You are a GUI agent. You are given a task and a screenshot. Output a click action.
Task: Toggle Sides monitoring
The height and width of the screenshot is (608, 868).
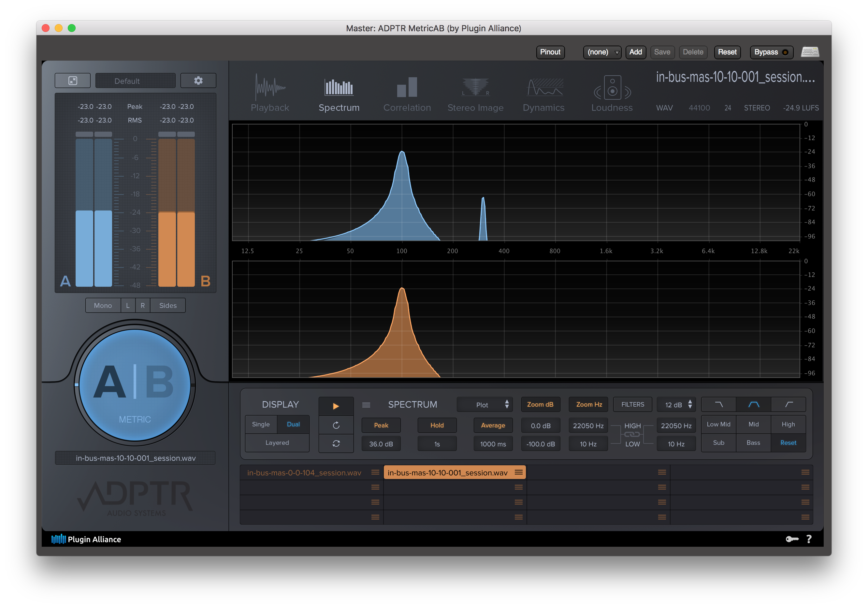168,306
